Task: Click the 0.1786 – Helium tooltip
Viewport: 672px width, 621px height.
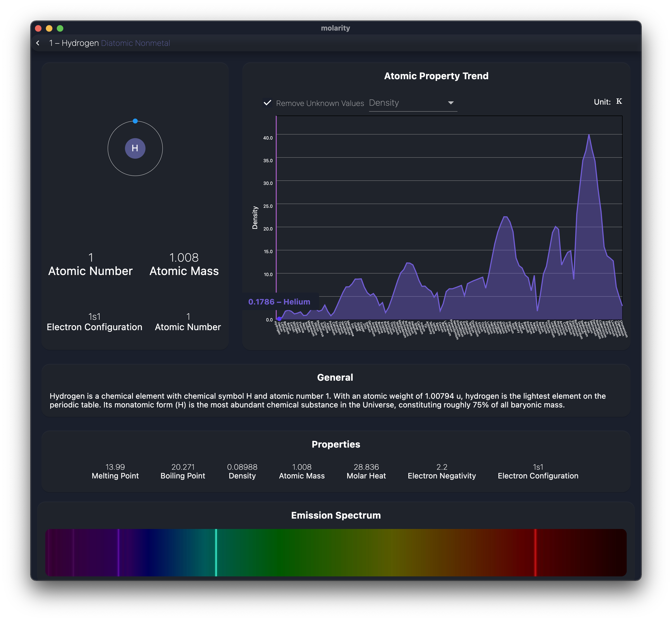Action: tap(279, 302)
